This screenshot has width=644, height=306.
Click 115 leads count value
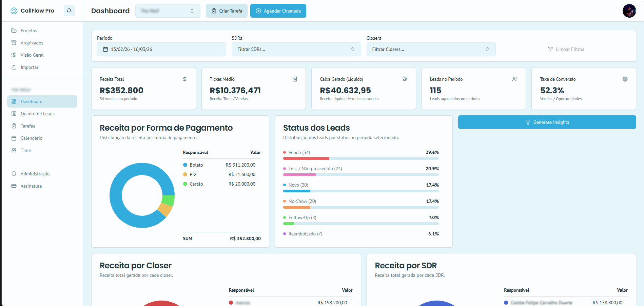pos(435,90)
